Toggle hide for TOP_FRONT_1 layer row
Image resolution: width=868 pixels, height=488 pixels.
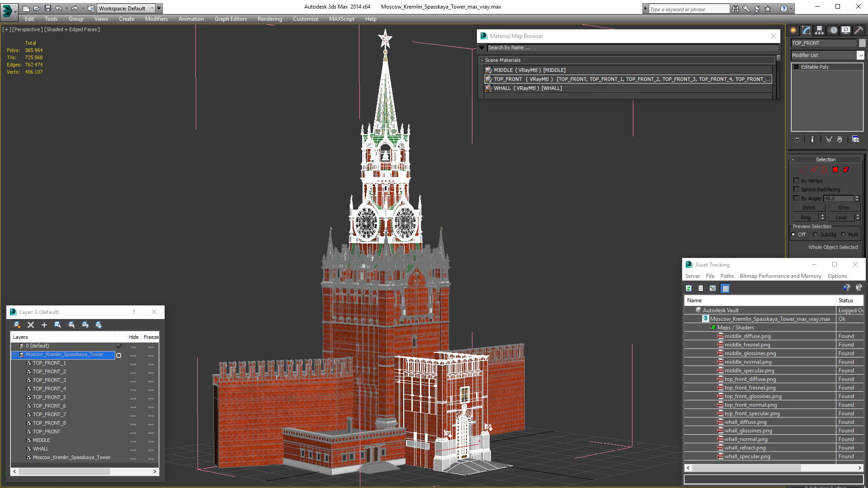coord(133,363)
